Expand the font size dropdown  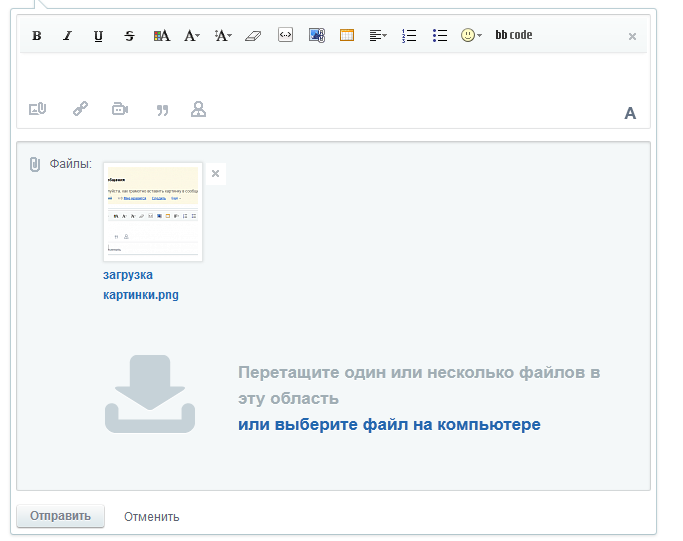[223, 36]
